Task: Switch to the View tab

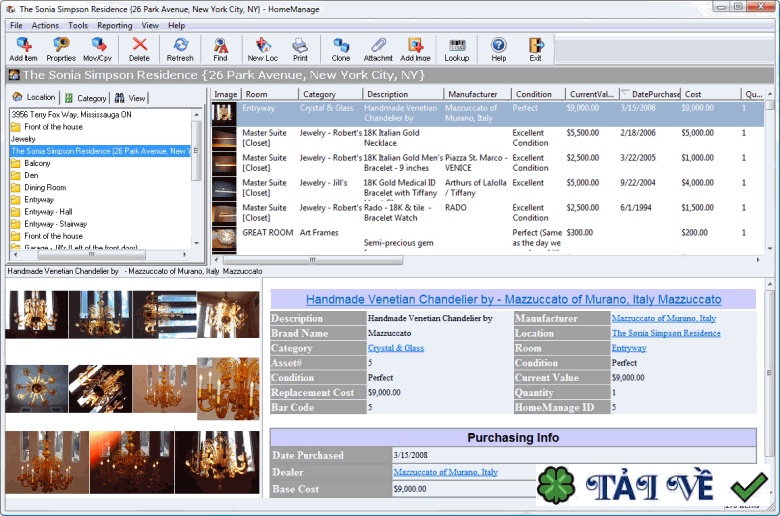Action: (131, 98)
